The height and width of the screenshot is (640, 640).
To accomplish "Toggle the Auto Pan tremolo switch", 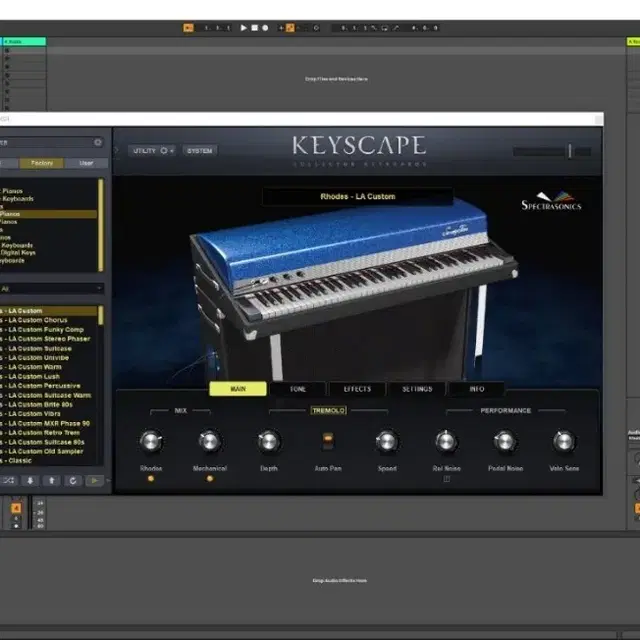I will click(x=327, y=440).
